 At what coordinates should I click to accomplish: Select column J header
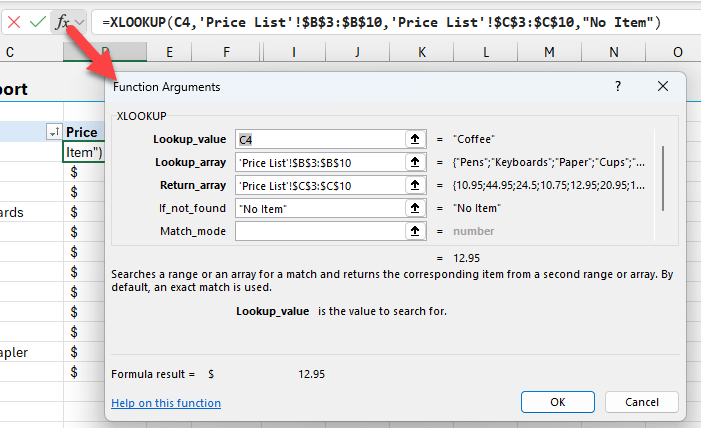coord(357,52)
